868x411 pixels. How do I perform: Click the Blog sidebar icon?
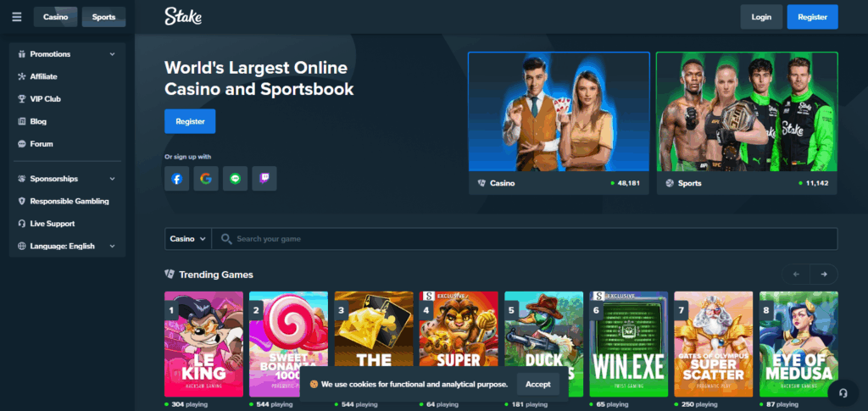[x=22, y=121]
